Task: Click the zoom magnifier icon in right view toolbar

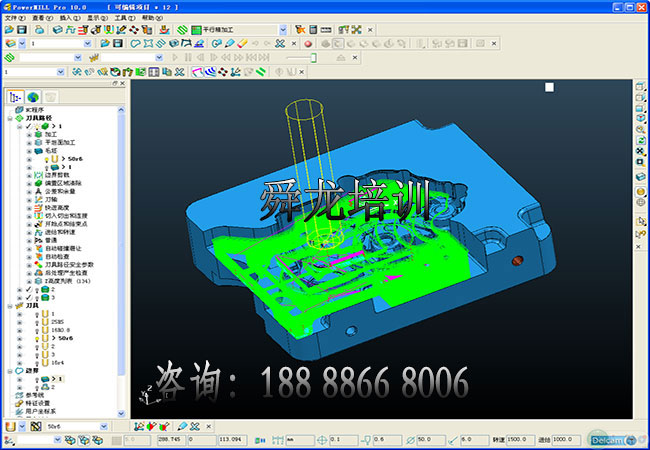Action: tap(640, 130)
